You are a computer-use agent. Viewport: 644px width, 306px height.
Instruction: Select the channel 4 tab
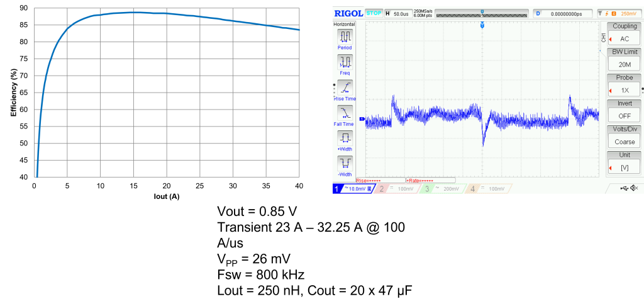point(487,189)
